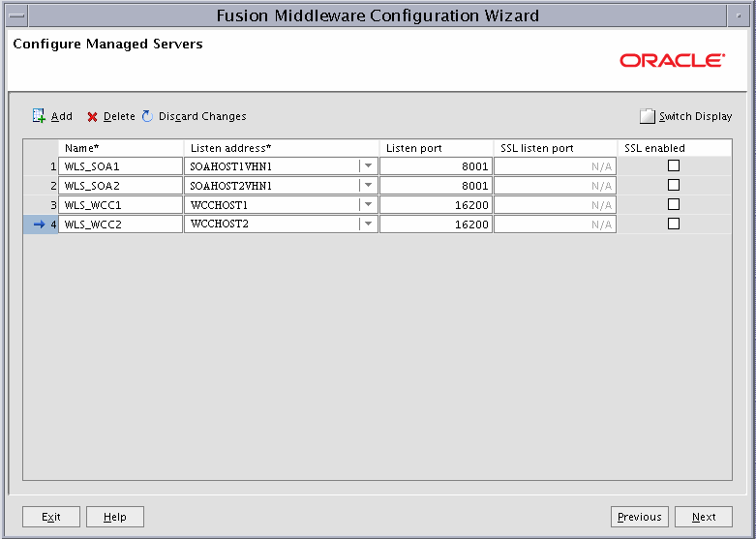Select row number 4 header

[x=41, y=224]
